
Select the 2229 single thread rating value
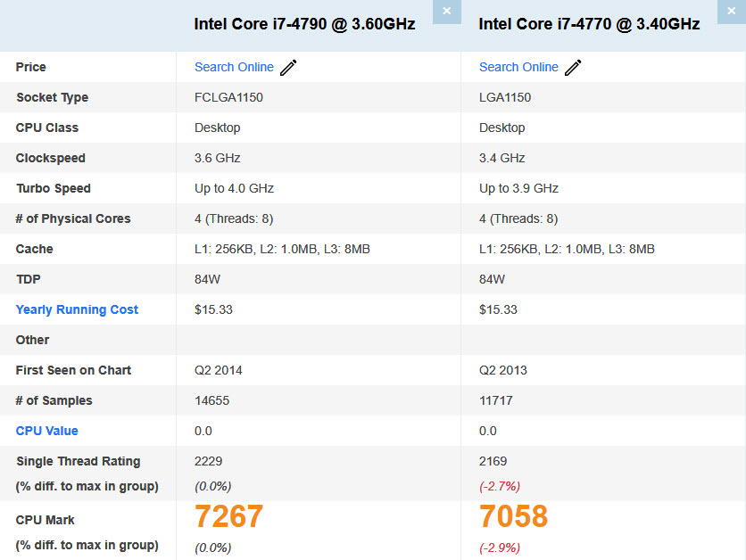(x=208, y=461)
